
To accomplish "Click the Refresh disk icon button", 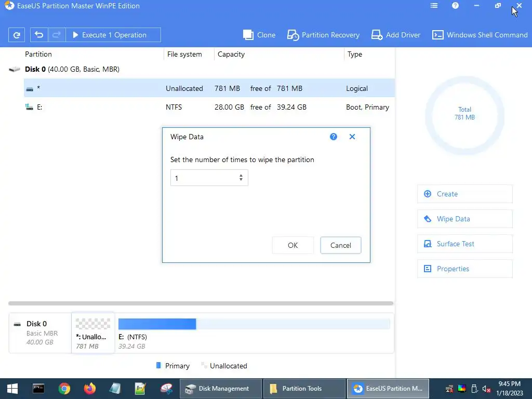I will click(x=16, y=35).
